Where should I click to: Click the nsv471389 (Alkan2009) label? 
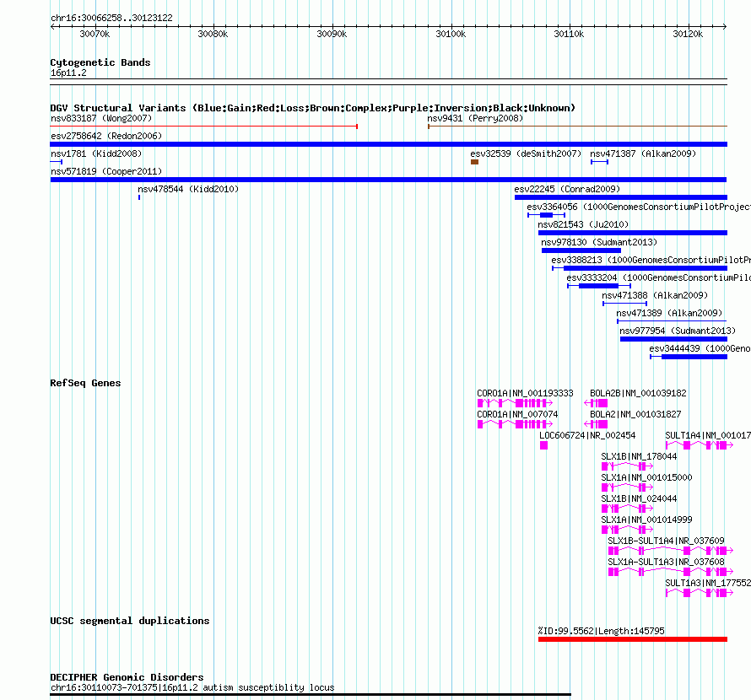(669, 313)
